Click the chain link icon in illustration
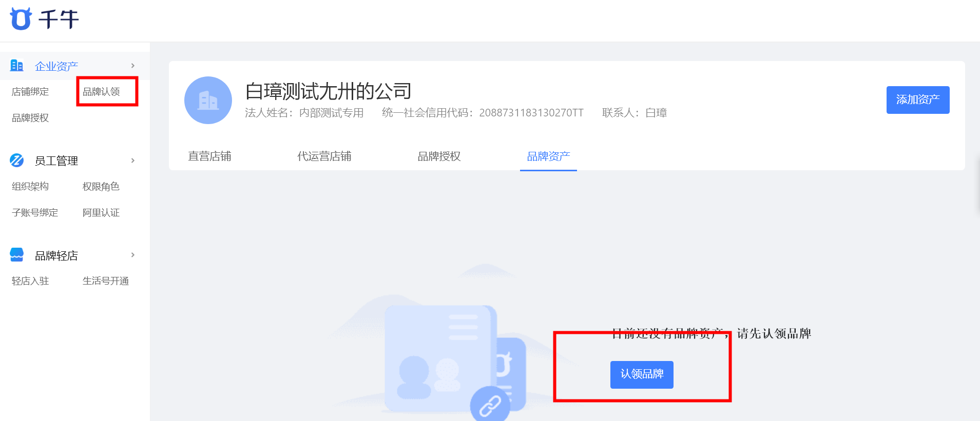 490,406
